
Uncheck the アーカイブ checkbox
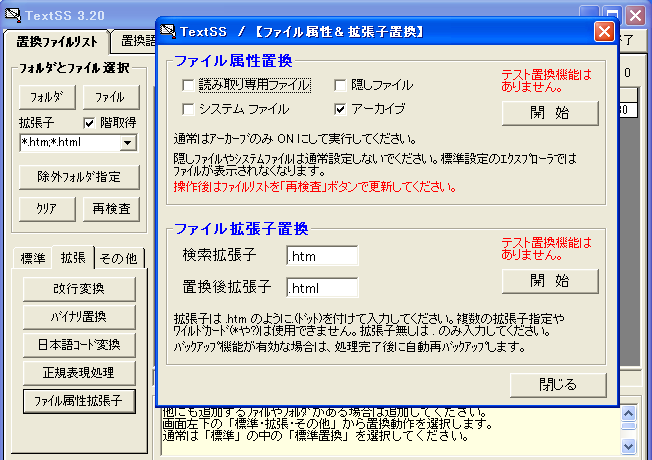pos(340,109)
